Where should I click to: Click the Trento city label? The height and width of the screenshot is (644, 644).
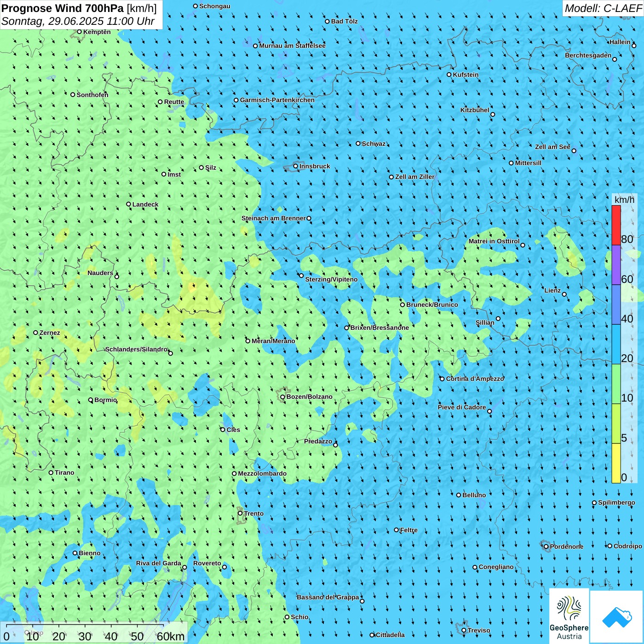254,513
